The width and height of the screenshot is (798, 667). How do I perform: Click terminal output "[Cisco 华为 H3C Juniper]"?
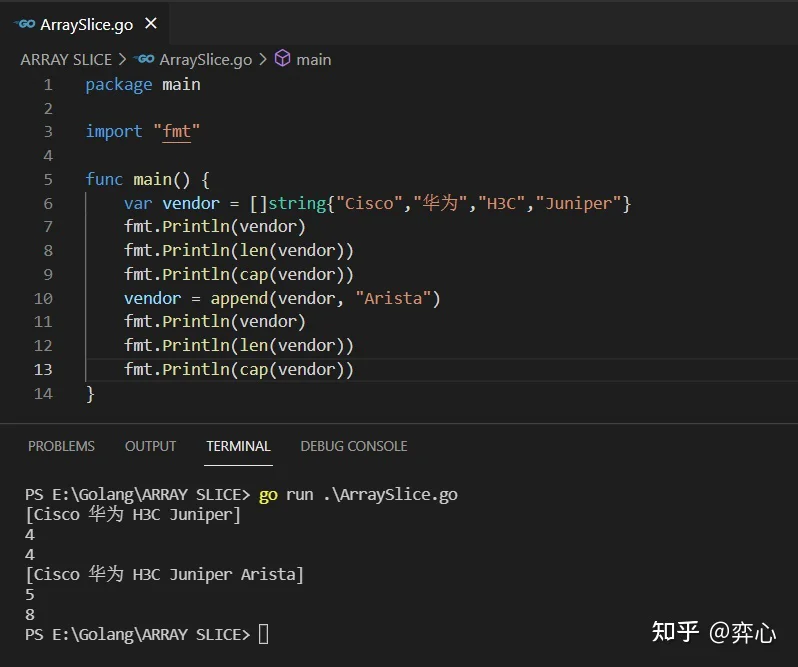pos(133,514)
